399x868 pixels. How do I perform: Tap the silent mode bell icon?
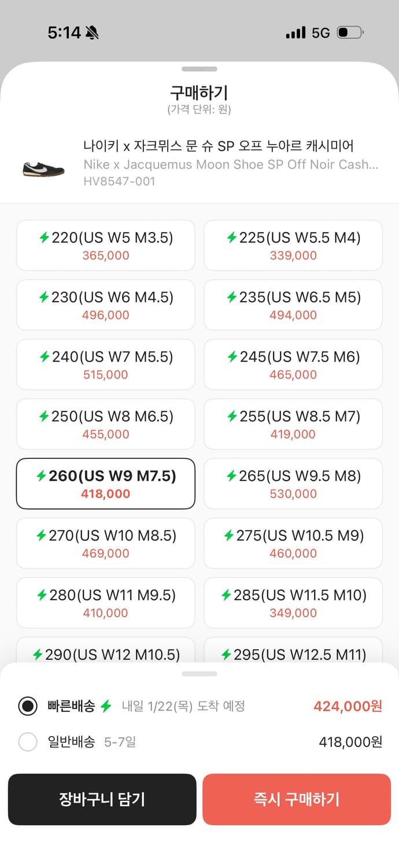pos(92,33)
